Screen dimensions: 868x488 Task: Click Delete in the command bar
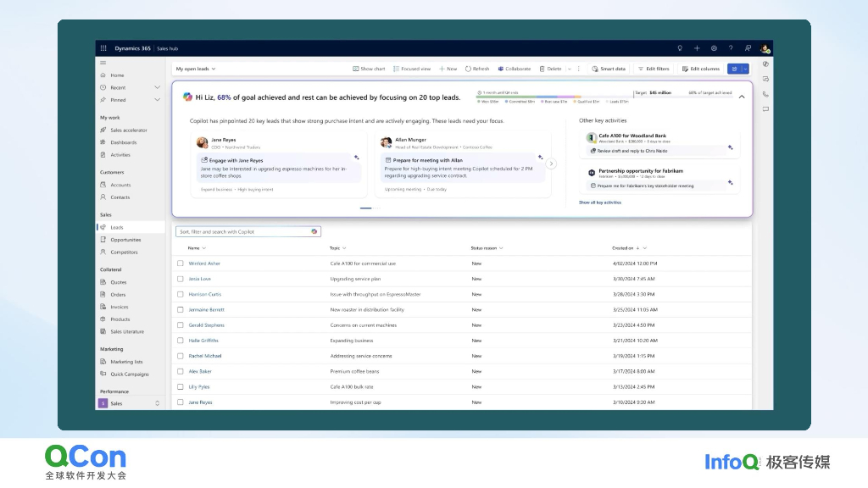pyautogui.click(x=550, y=69)
